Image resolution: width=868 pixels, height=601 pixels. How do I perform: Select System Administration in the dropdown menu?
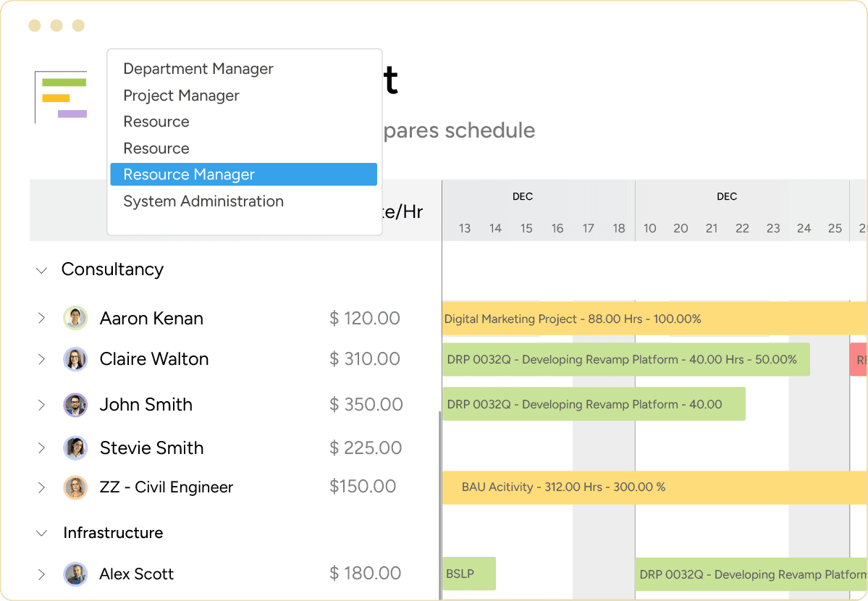tap(203, 201)
